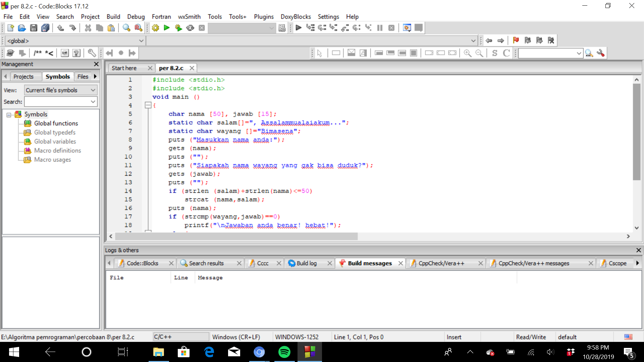Open the Search combo box dropdown arrow
Screen dimensions: 644x362
(93, 102)
